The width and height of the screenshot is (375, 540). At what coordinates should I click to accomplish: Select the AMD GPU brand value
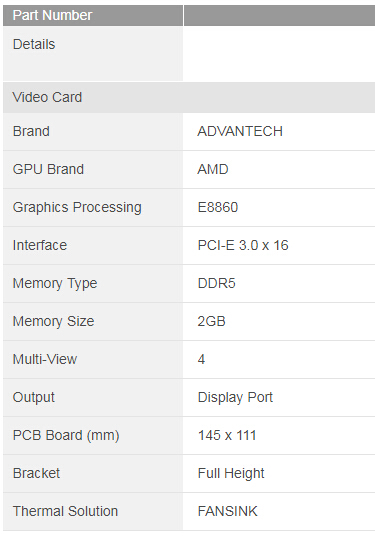[x=212, y=169]
